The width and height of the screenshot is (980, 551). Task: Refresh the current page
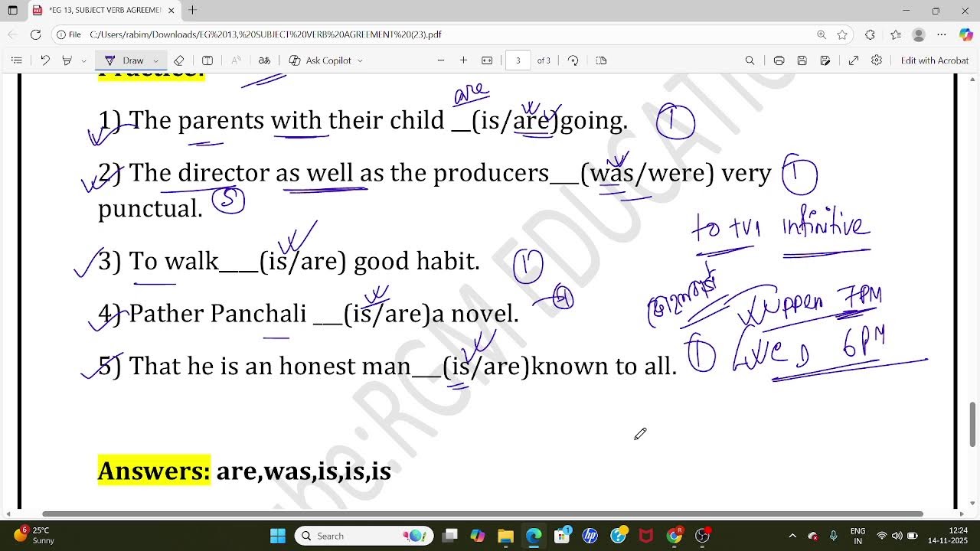(x=35, y=34)
